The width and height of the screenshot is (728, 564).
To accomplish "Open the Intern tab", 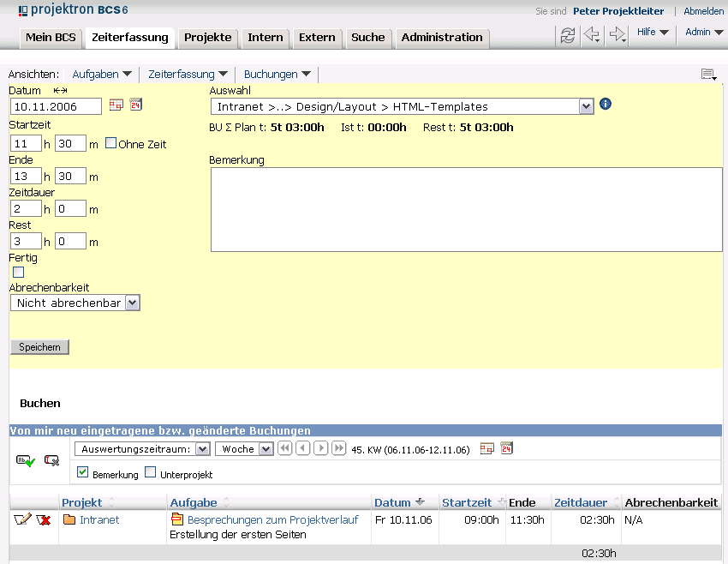I will pos(266,38).
